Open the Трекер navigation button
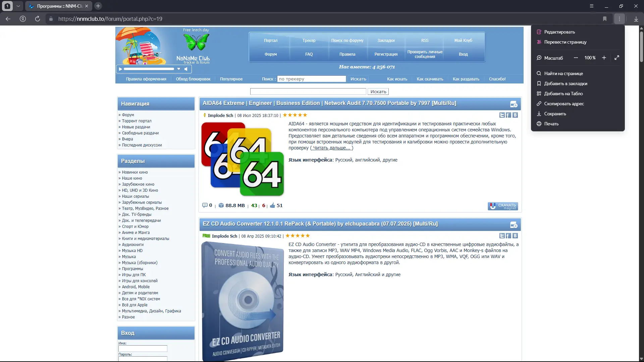The image size is (644, 362). [309, 41]
